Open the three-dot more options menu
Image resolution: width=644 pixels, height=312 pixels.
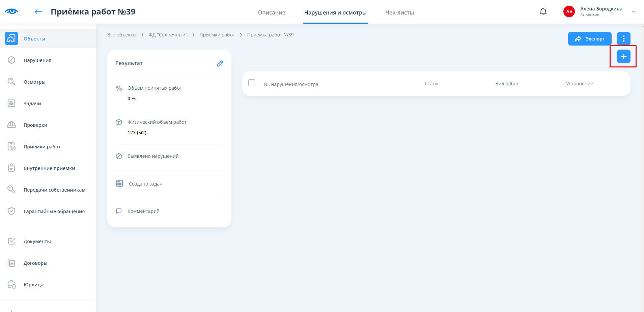[623, 39]
